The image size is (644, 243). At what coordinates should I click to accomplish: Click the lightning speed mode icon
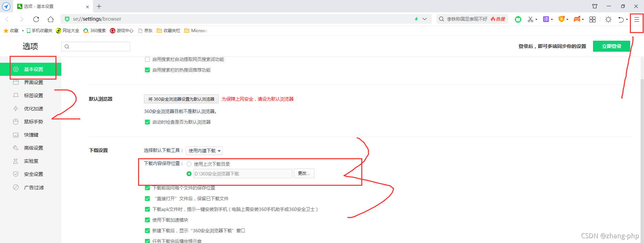pos(416,19)
